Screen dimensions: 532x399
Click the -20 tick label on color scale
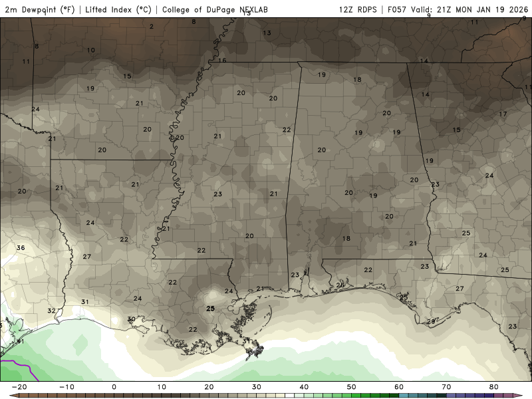[19, 387]
